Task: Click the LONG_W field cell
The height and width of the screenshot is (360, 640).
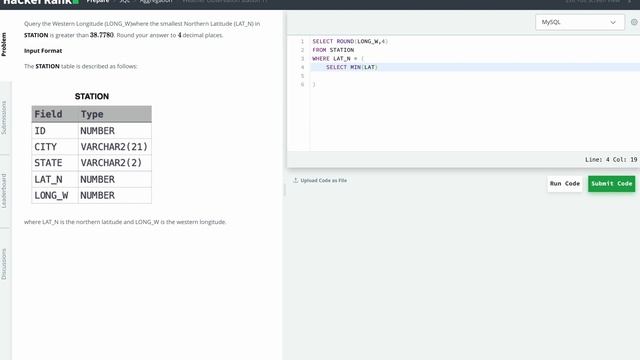Action: [55, 196]
